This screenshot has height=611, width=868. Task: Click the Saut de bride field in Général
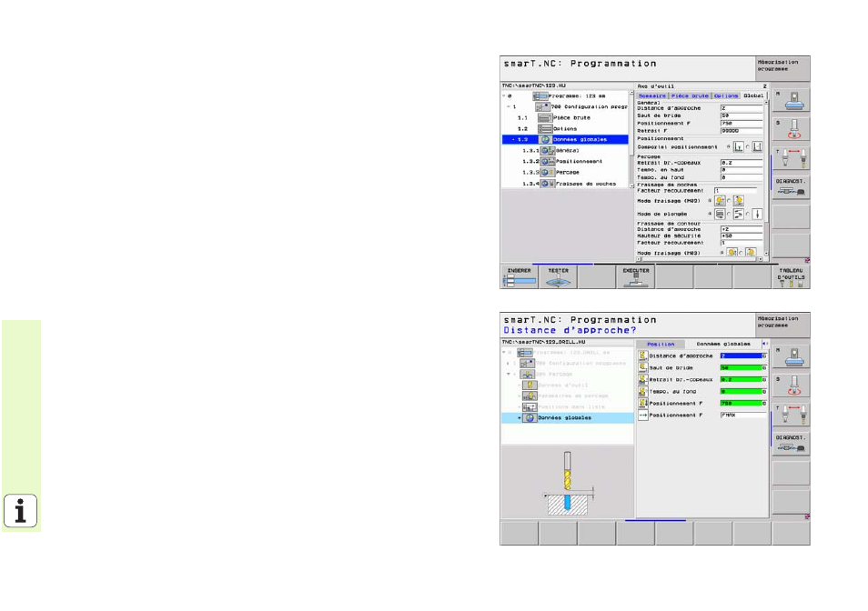[x=742, y=116]
